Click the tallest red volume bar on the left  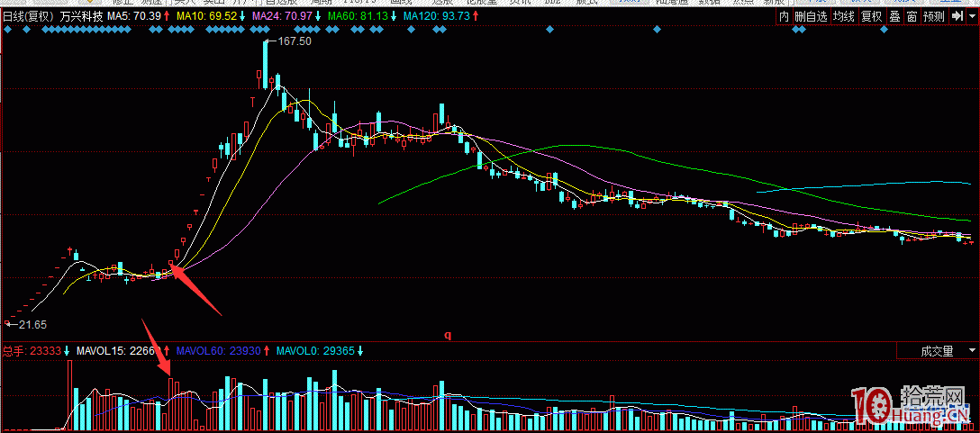click(70, 395)
